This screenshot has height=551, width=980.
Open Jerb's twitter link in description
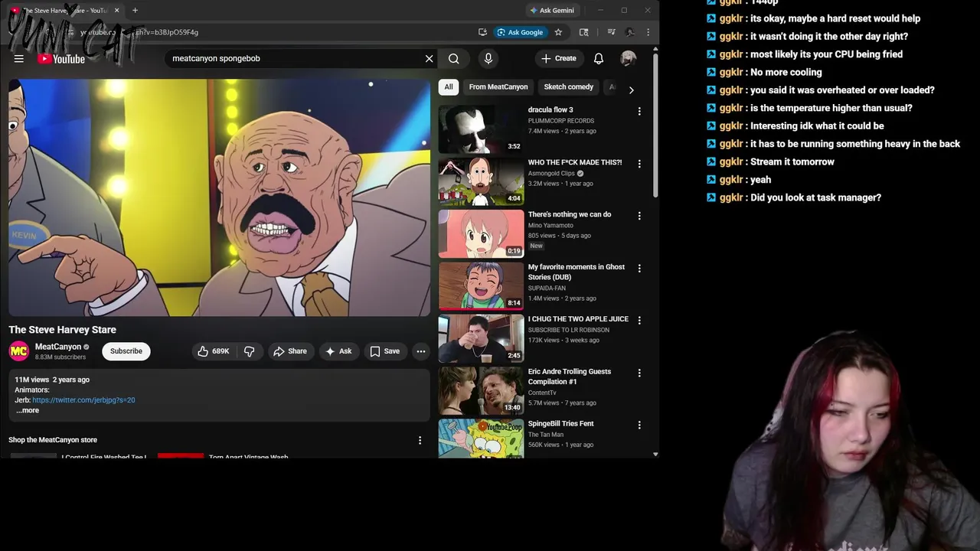pos(83,400)
